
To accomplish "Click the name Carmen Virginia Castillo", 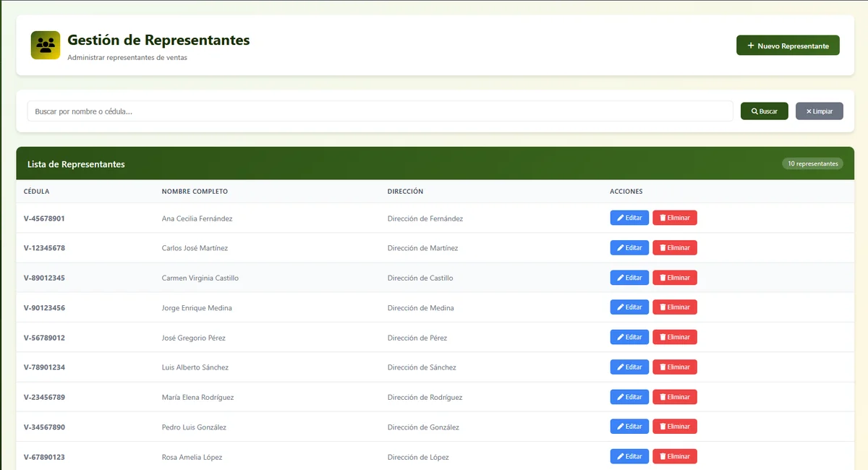I will click(200, 278).
